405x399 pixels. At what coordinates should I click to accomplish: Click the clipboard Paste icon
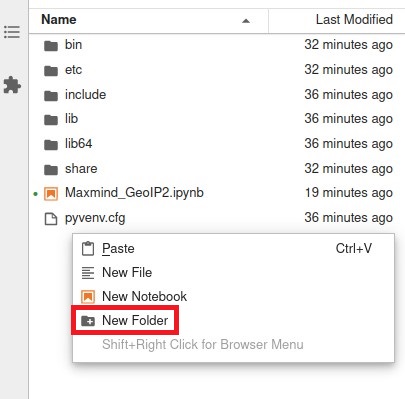pos(88,249)
